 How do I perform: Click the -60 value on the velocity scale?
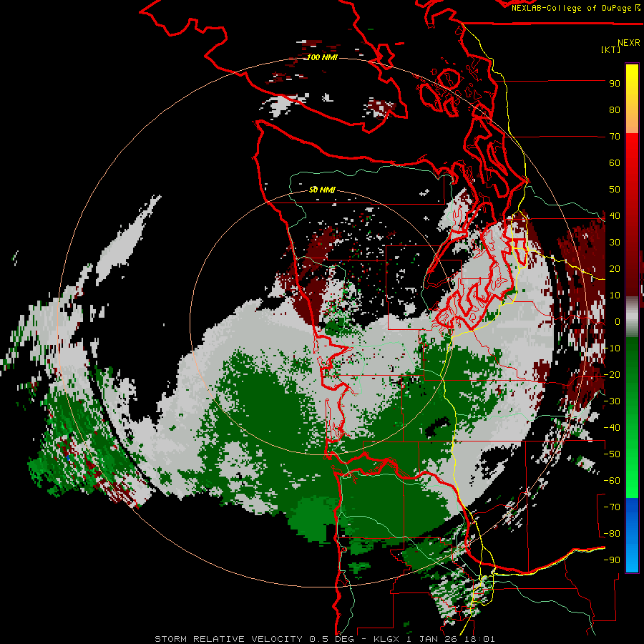(x=612, y=481)
